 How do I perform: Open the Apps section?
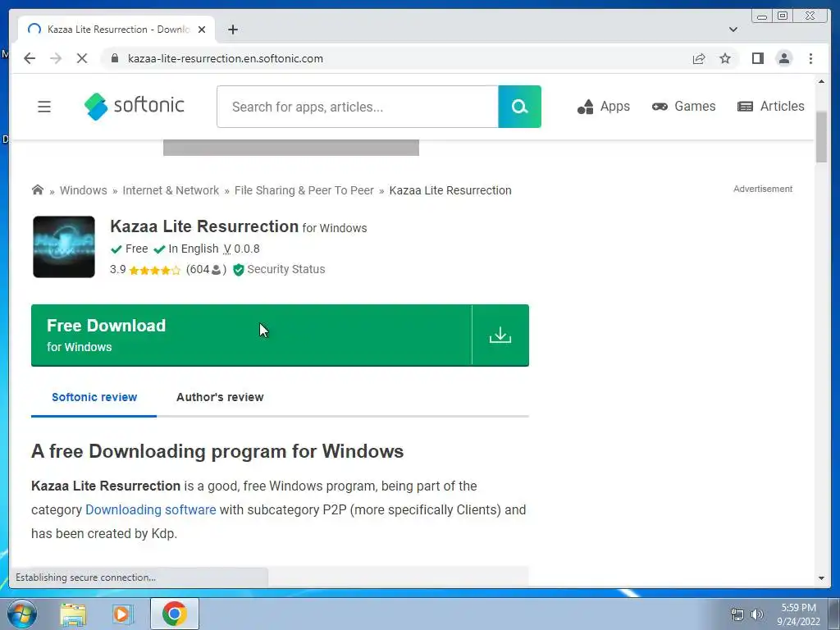click(x=603, y=107)
